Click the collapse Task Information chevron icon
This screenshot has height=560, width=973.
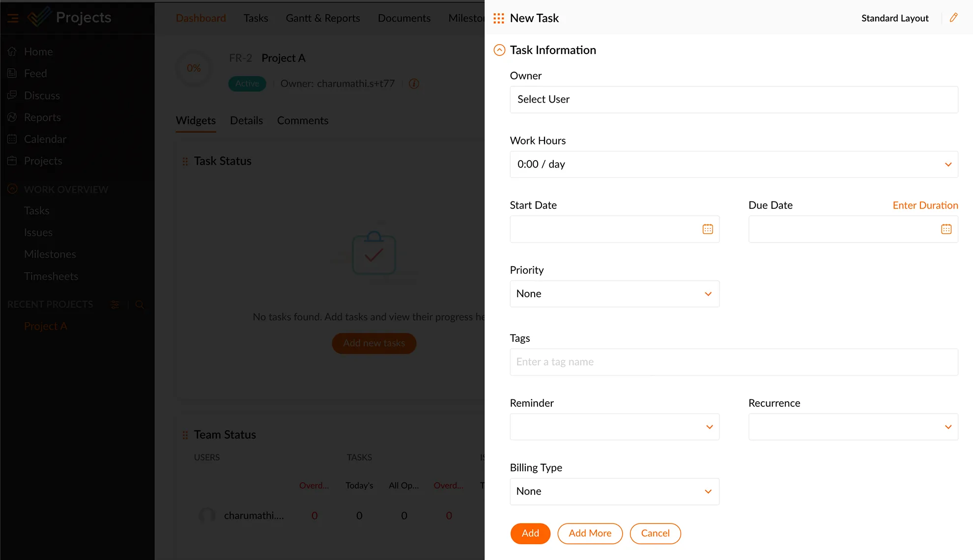click(x=500, y=50)
